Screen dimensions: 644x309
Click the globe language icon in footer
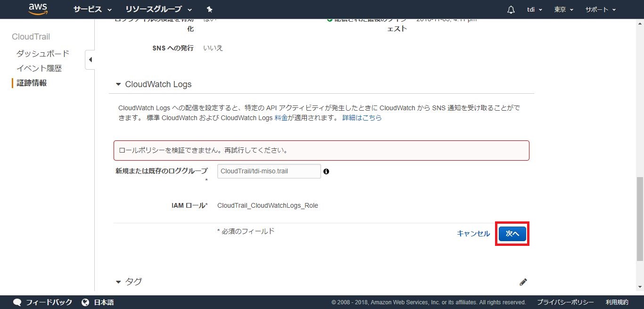point(85,302)
